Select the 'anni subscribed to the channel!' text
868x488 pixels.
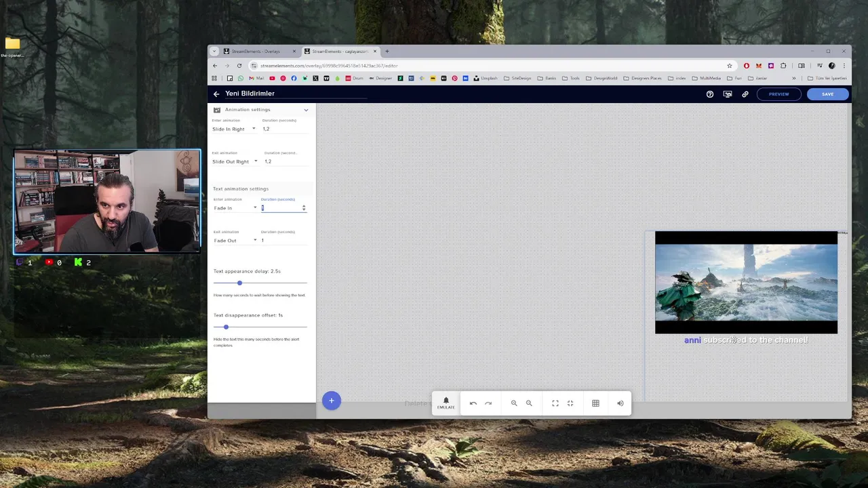[746, 340]
